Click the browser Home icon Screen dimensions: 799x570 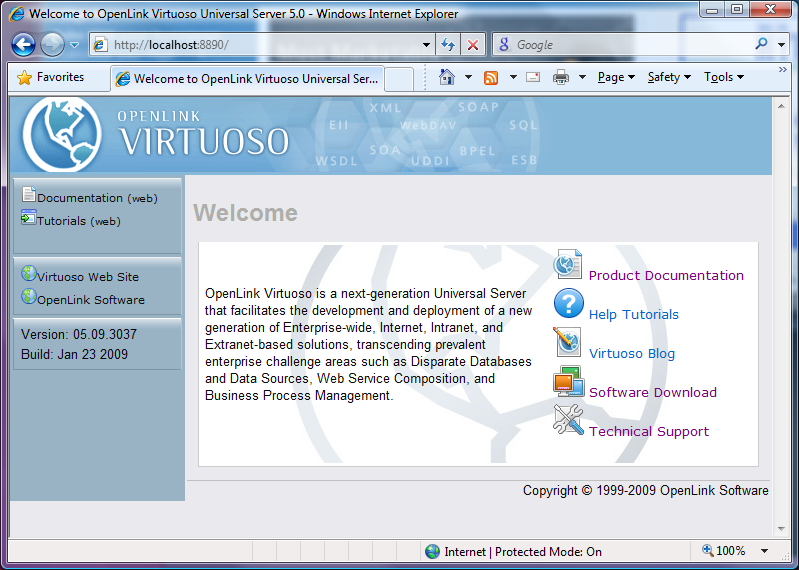pyautogui.click(x=447, y=77)
